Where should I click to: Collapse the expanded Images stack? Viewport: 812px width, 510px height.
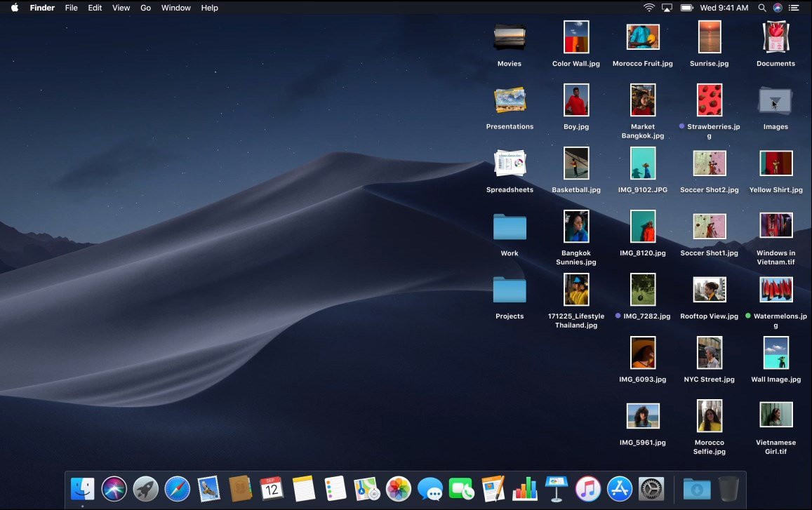click(x=776, y=100)
